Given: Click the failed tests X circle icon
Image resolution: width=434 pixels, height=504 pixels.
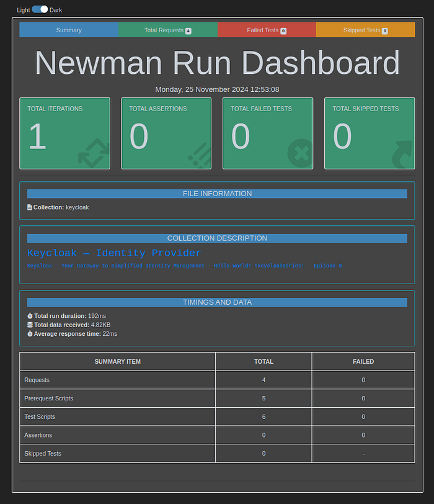Looking at the screenshot, I should (x=300, y=153).
